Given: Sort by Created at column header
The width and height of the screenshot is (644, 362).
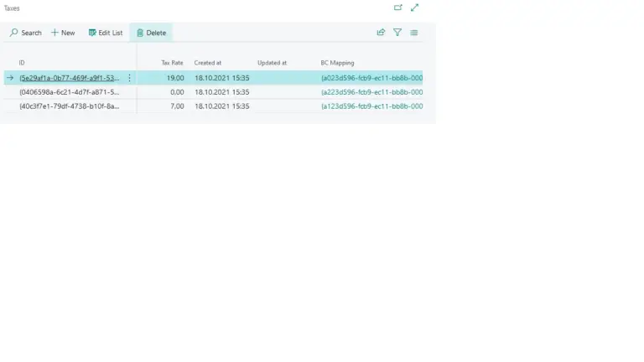Looking at the screenshot, I should [x=208, y=63].
